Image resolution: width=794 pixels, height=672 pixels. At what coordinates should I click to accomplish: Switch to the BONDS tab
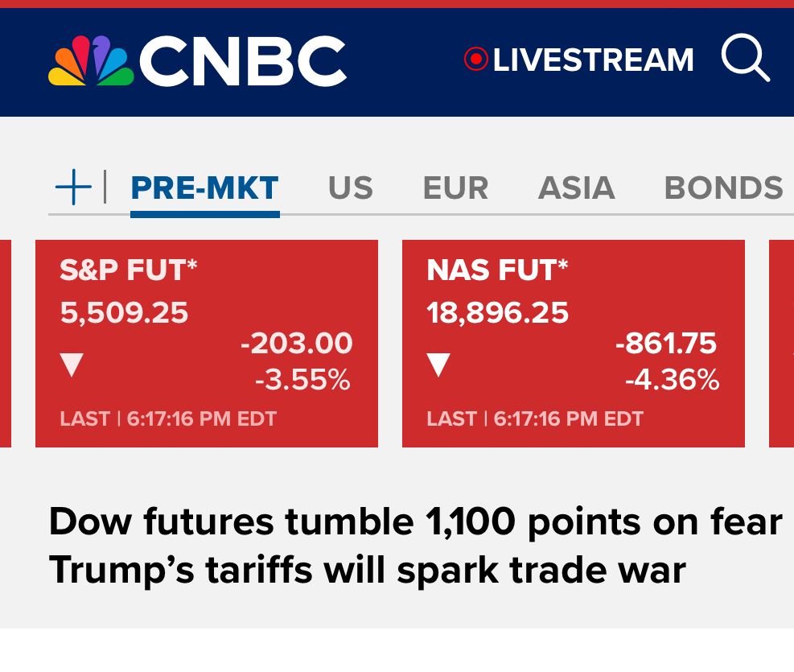coord(724,188)
